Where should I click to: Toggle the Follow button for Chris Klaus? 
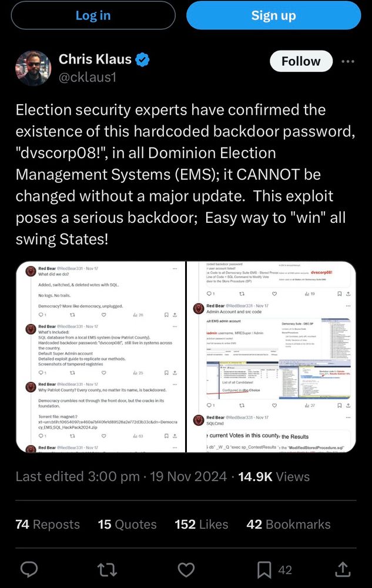tap(301, 61)
